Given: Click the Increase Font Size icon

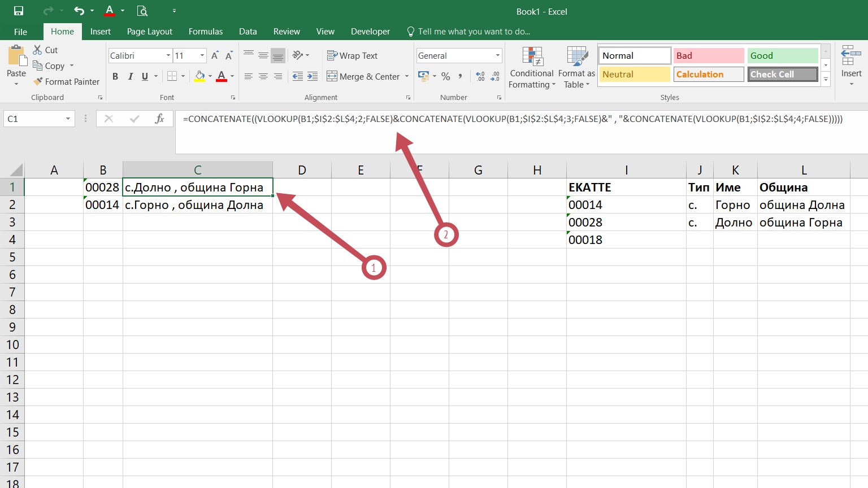Looking at the screenshot, I should coord(215,55).
